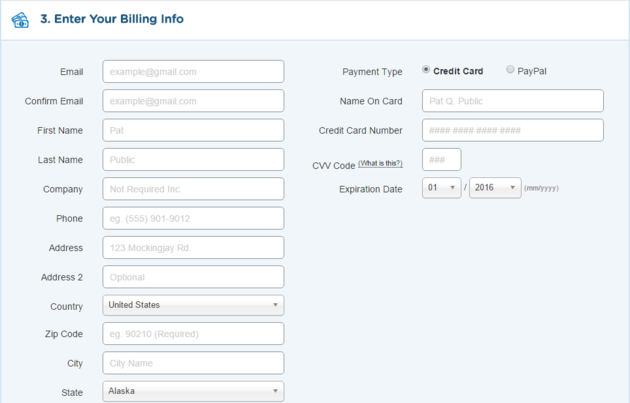Focus the Zip Code field
Viewport: 630px width, 403px height.
pyautogui.click(x=193, y=334)
